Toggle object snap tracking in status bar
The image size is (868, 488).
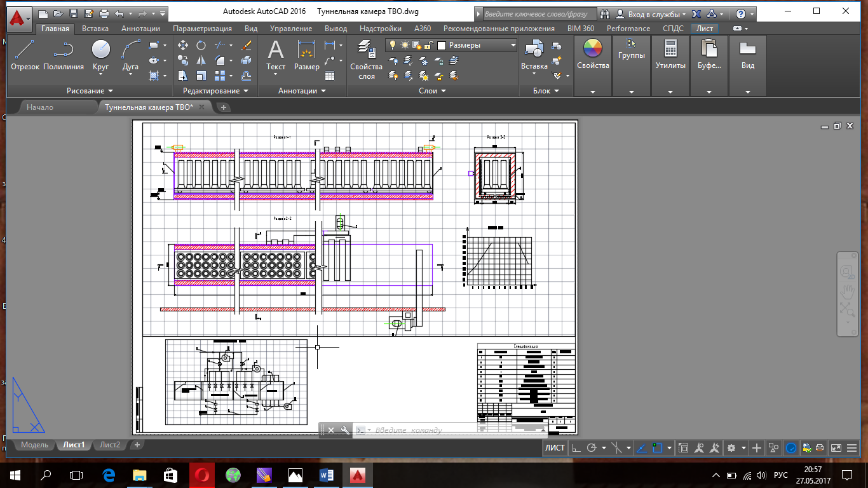641,448
